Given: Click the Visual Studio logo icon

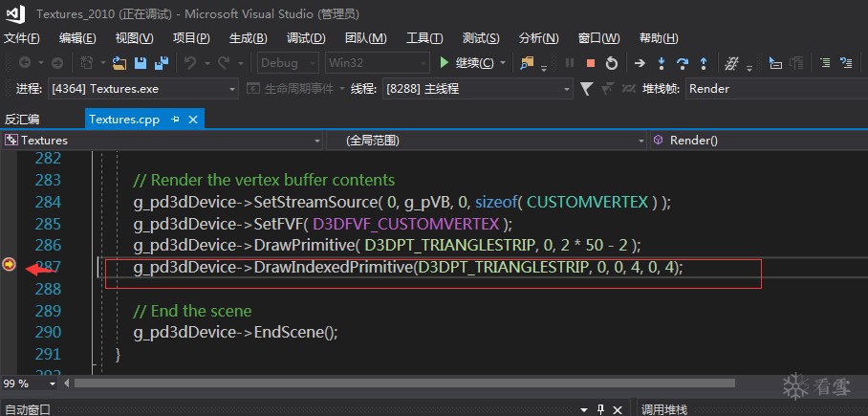Looking at the screenshot, I should click(15, 13).
